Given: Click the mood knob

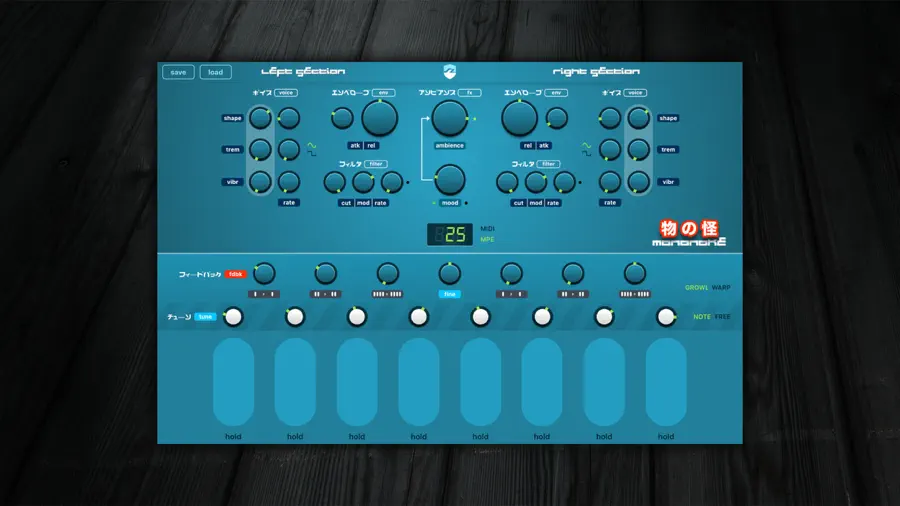Looking at the screenshot, I should (x=449, y=180).
